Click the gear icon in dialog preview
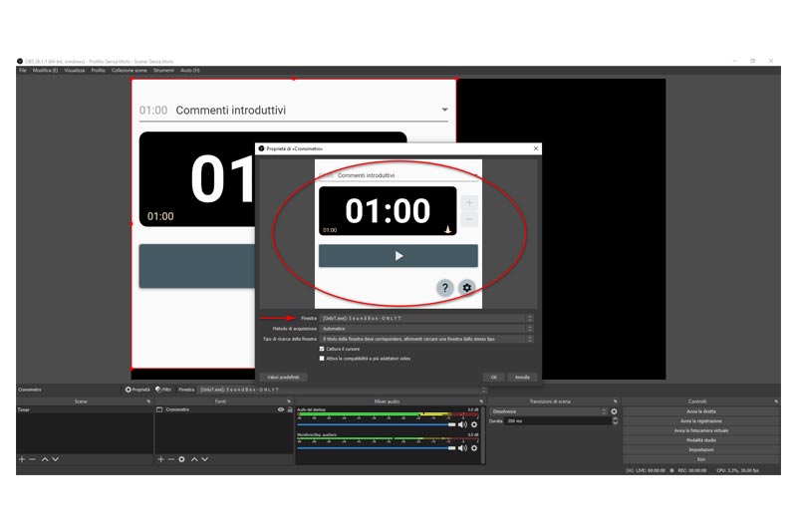The height and width of the screenshot is (532, 797). pos(466,288)
